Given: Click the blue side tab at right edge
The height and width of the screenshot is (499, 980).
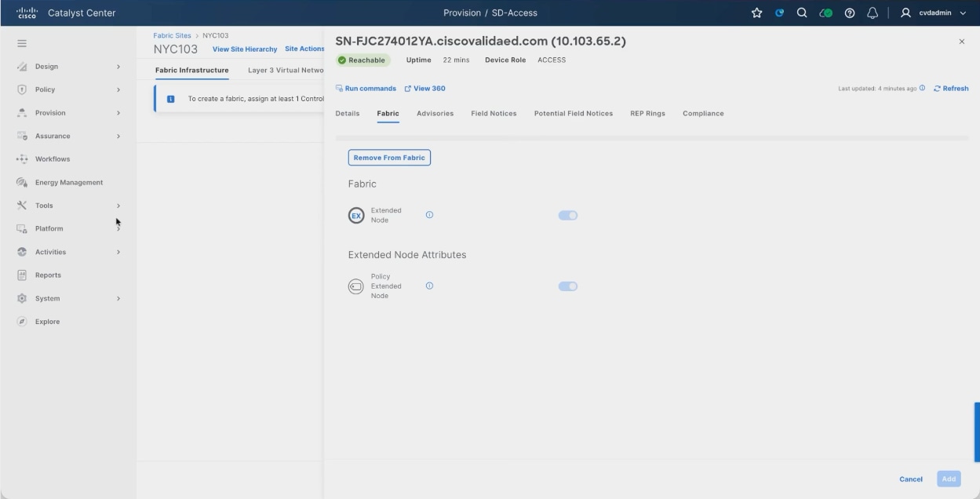Looking at the screenshot, I should (977, 432).
